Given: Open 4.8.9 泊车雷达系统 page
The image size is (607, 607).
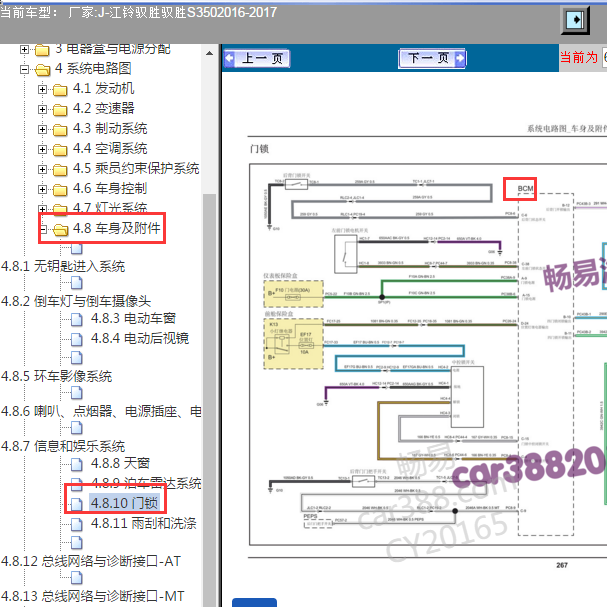Looking at the screenshot, I should tap(146, 483).
